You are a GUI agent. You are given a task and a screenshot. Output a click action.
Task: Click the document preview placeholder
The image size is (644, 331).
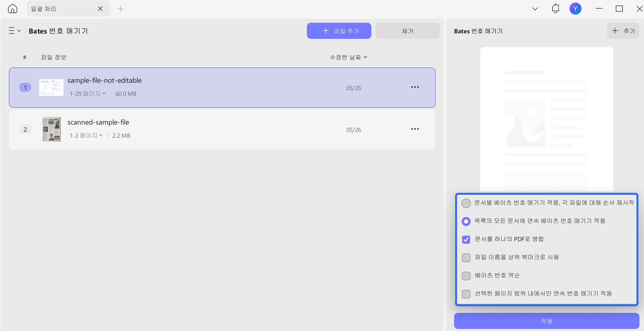pos(546,119)
